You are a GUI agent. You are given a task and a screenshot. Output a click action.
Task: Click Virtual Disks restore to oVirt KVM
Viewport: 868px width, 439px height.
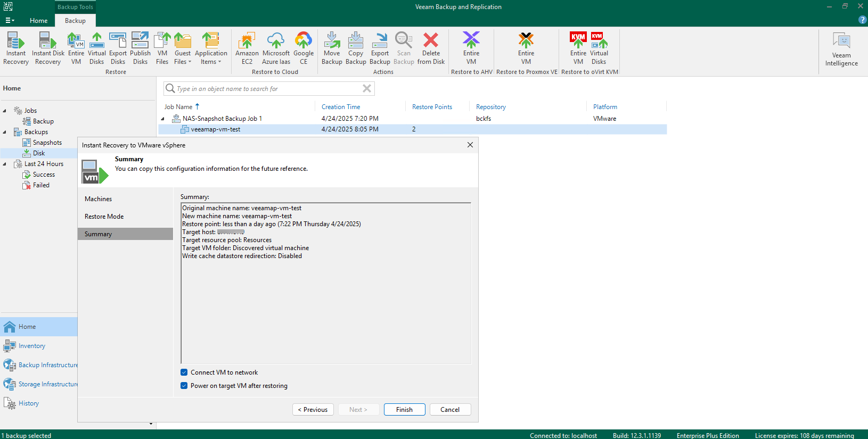(x=599, y=48)
